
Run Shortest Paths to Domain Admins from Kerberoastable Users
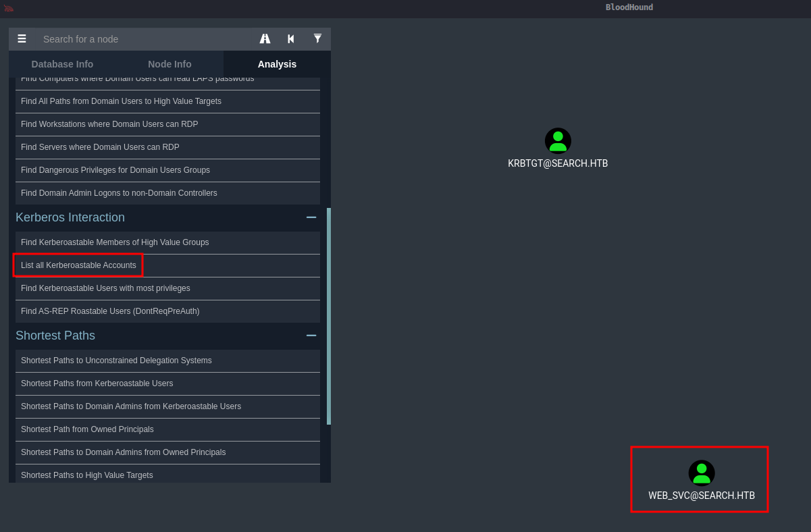tap(167, 406)
